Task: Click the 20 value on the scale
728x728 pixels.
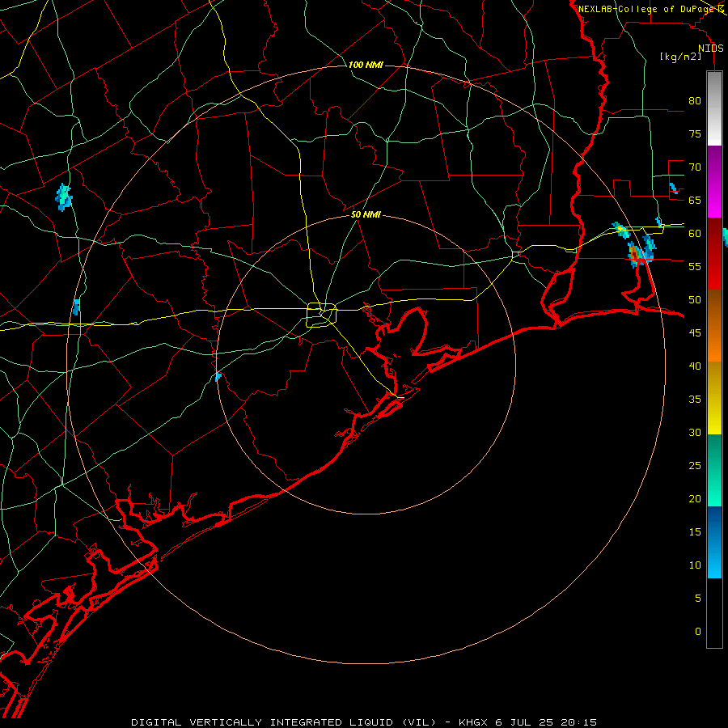Action: point(695,498)
